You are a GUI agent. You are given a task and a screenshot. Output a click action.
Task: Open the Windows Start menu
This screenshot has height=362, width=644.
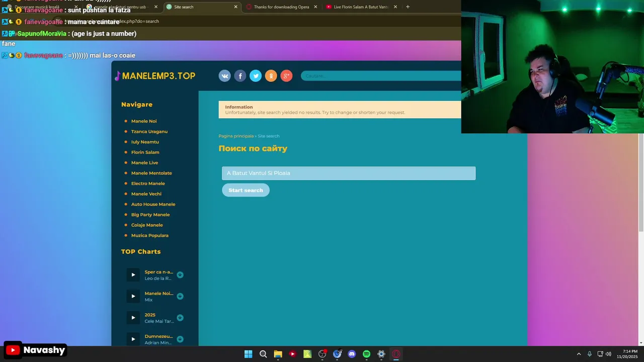pos(248,354)
